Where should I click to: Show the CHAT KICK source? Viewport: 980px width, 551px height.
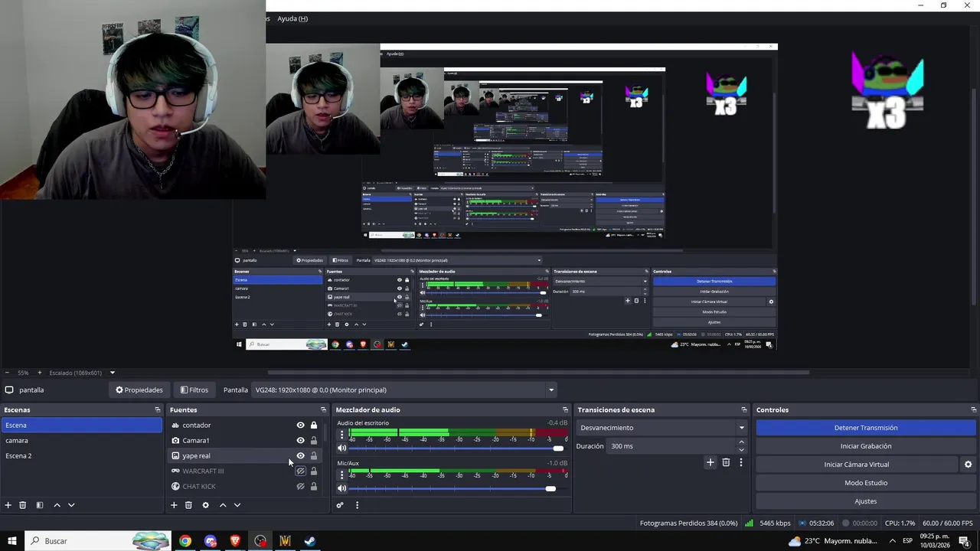[x=300, y=487]
